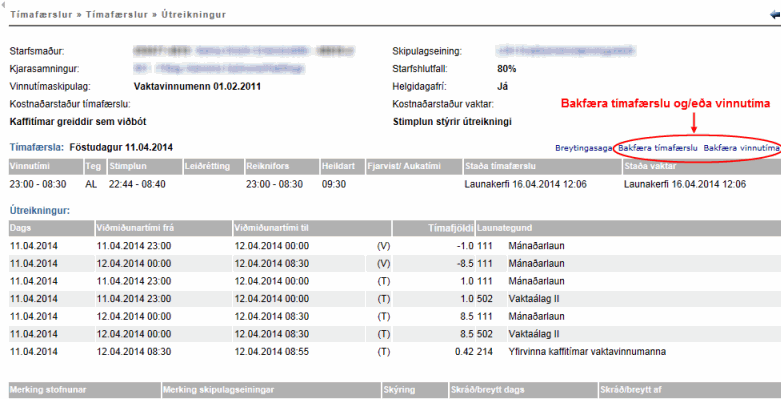Click the Reiknifors column header
The height and width of the screenshot is (399, 781).
pos(281,166)
